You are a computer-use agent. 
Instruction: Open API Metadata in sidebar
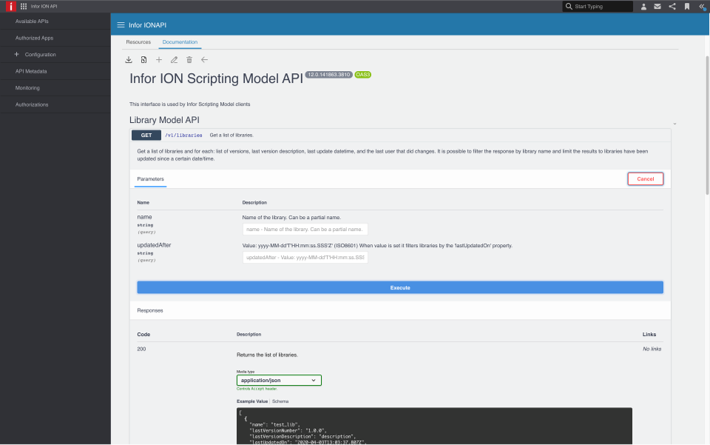31,71
